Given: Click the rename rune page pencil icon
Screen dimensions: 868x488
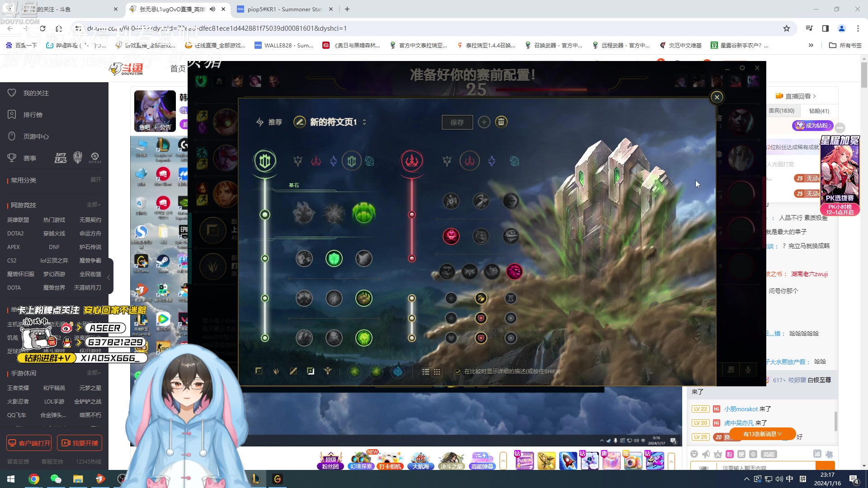Looking at the screenshot, I should coord(299,122).
